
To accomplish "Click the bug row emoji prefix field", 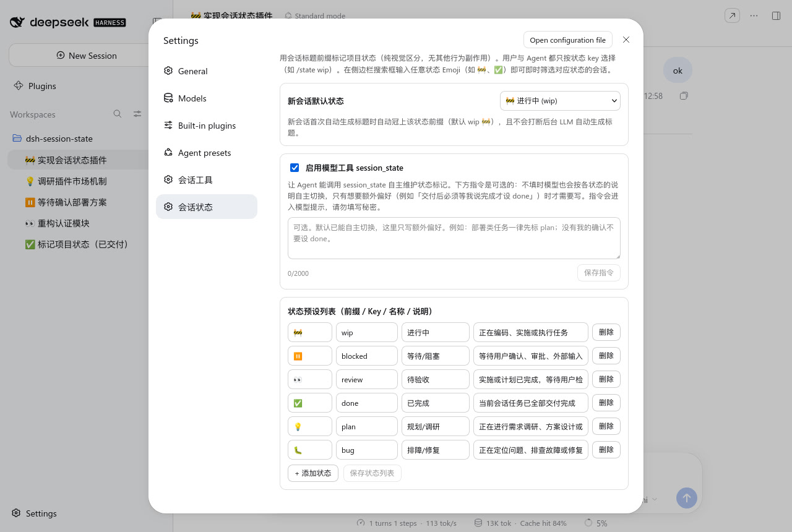I will point(310,450).
